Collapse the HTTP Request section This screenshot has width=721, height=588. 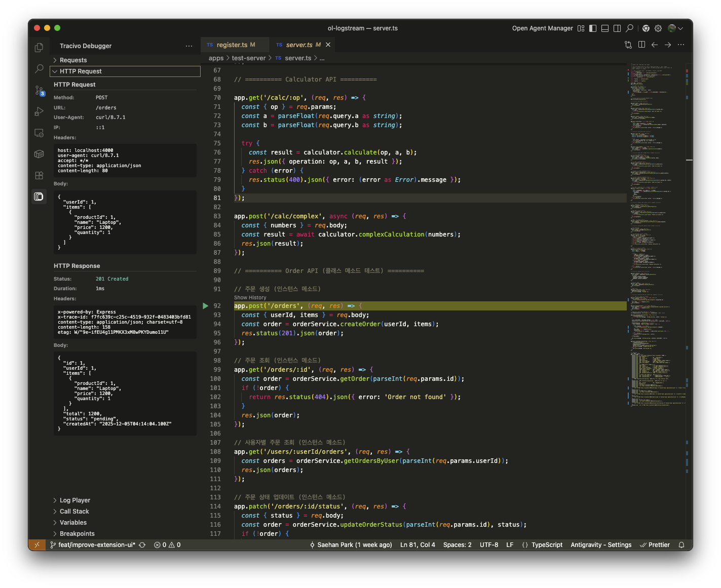pos(81,71)
